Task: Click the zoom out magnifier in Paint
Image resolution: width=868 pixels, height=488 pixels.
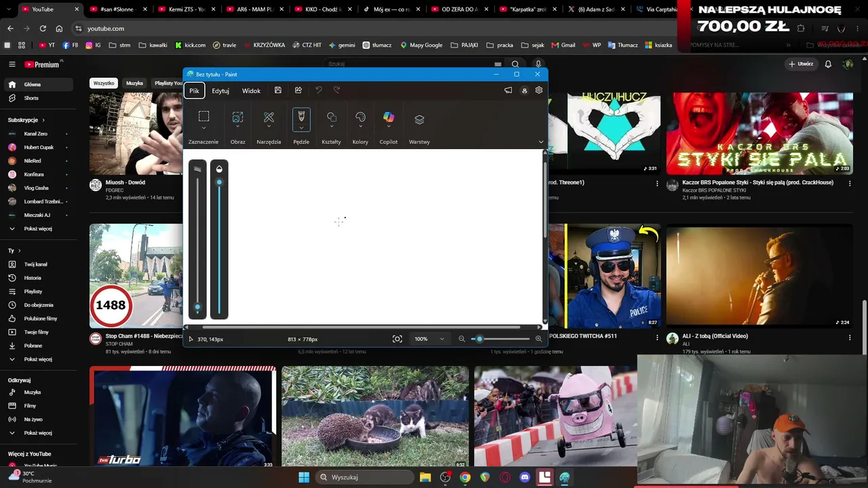Action: (462, 339)
